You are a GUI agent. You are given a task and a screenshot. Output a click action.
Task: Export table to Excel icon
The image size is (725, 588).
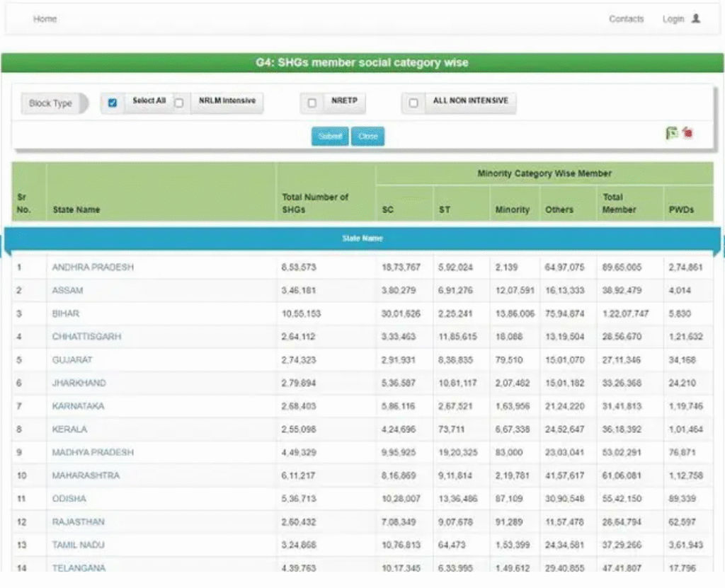671,133
